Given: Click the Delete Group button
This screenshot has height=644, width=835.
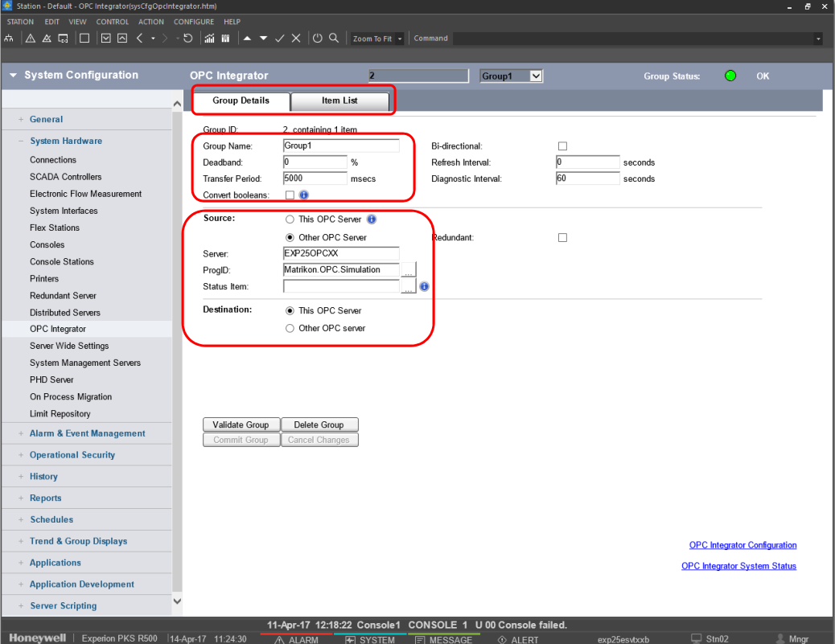Looking at the screenshot, I should 319,425.
